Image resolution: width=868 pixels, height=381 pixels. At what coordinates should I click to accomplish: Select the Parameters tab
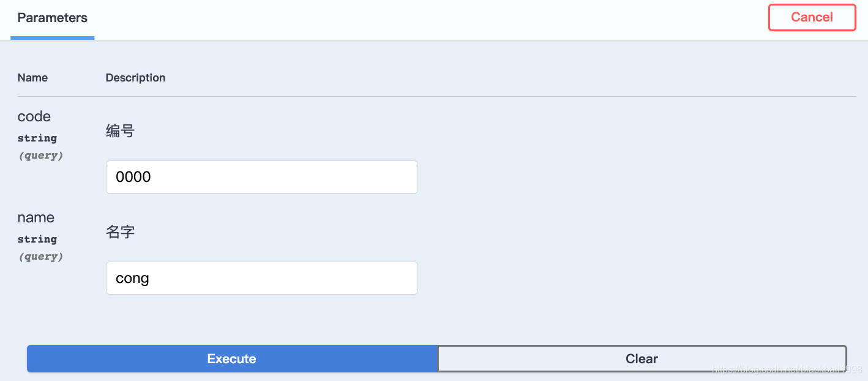pyautogui.click(x=52, y=18)
